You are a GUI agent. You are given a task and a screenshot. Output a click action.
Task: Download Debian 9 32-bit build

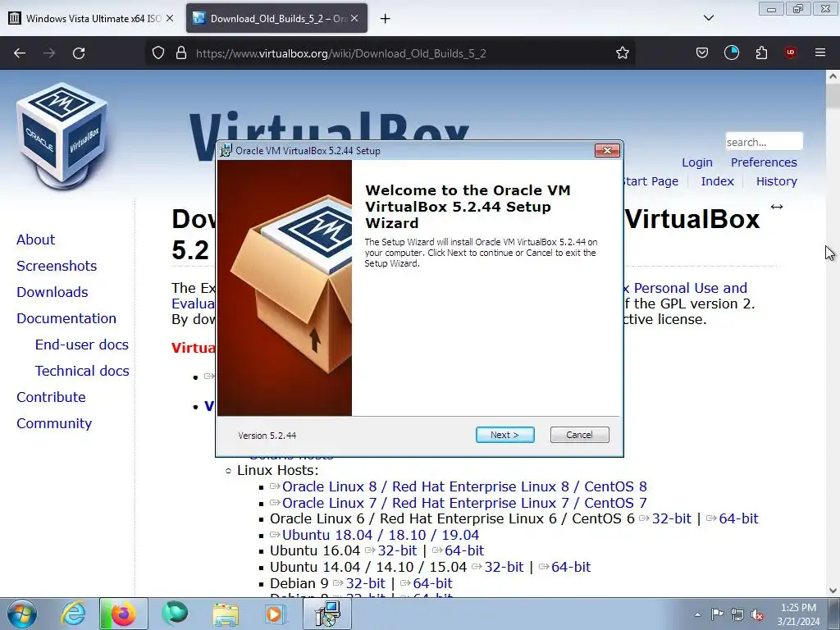[365, 583]
